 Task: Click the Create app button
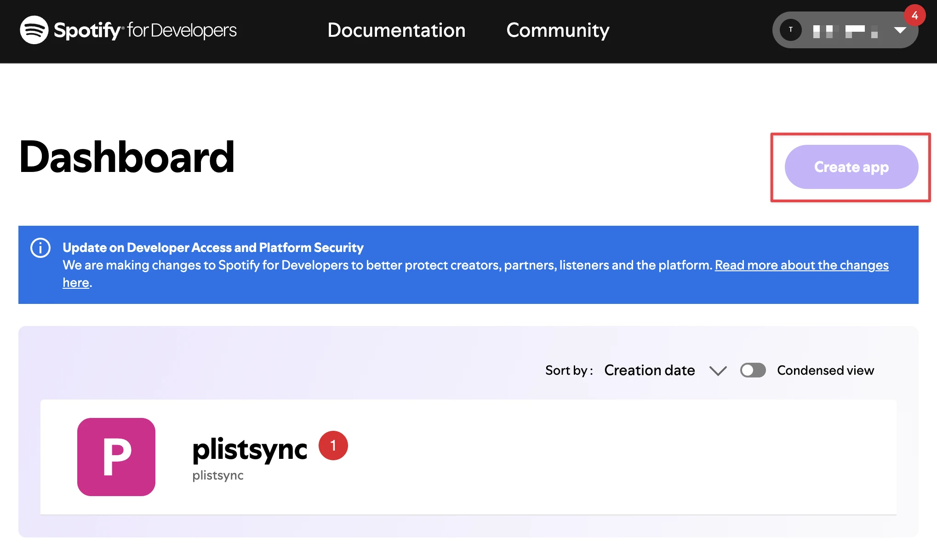point(851,167)
